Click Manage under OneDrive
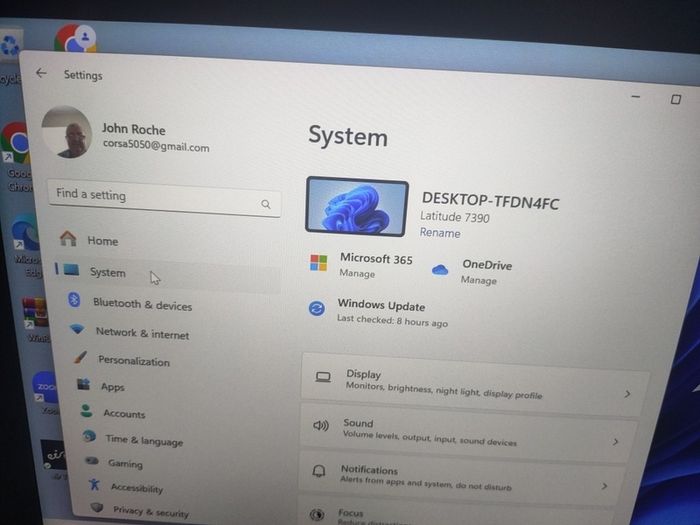Image resolution: width=700 pixels, height=525 pixels. tap(479, 280)
